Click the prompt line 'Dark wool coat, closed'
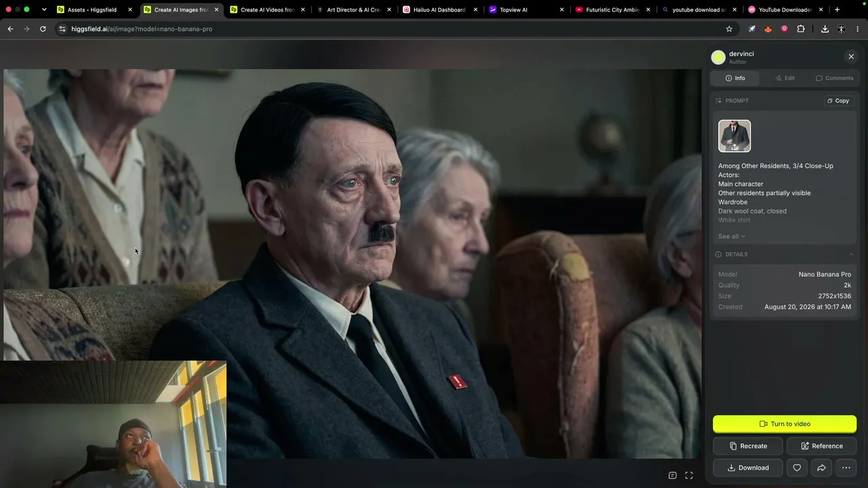868x488 pixels. coord(752,211)
